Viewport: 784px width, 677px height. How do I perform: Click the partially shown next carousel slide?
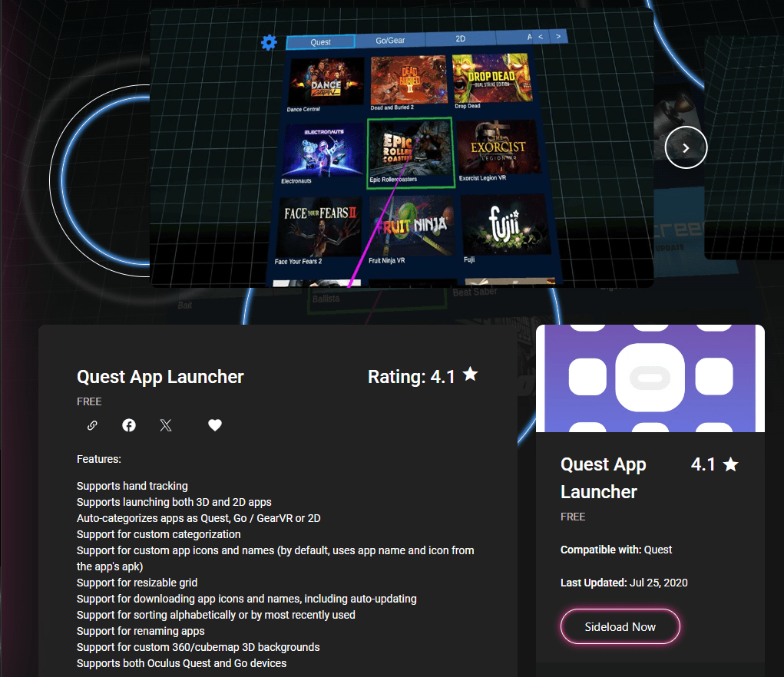tap(744, 147)
